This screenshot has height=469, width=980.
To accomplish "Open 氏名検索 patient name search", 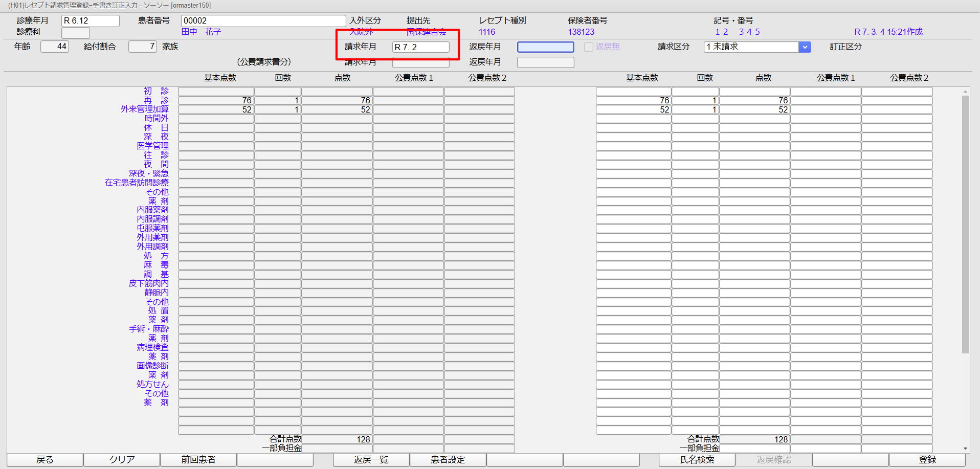I will tap(697, 459).
